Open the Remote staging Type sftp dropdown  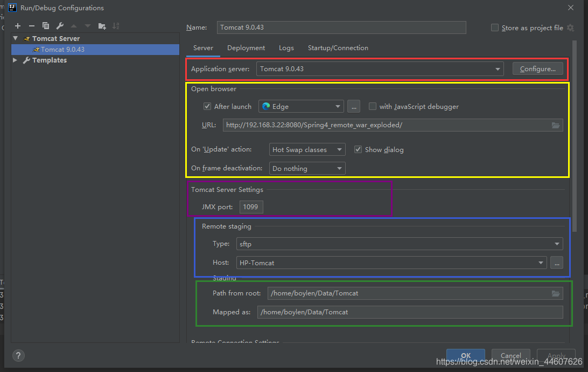point(400,244)
